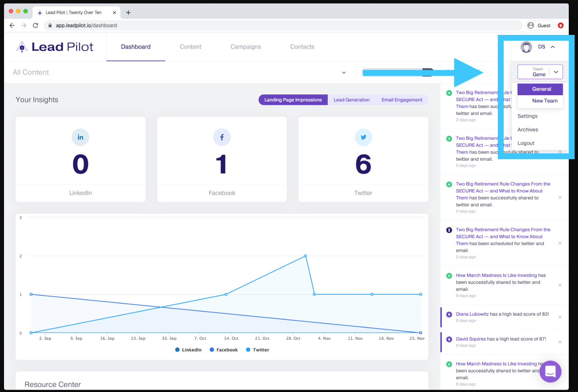Image resolution: width=578 pixels, height=392 pixels.
Task: Click the Facebook impressions count 1
Action: click(221, 165)
